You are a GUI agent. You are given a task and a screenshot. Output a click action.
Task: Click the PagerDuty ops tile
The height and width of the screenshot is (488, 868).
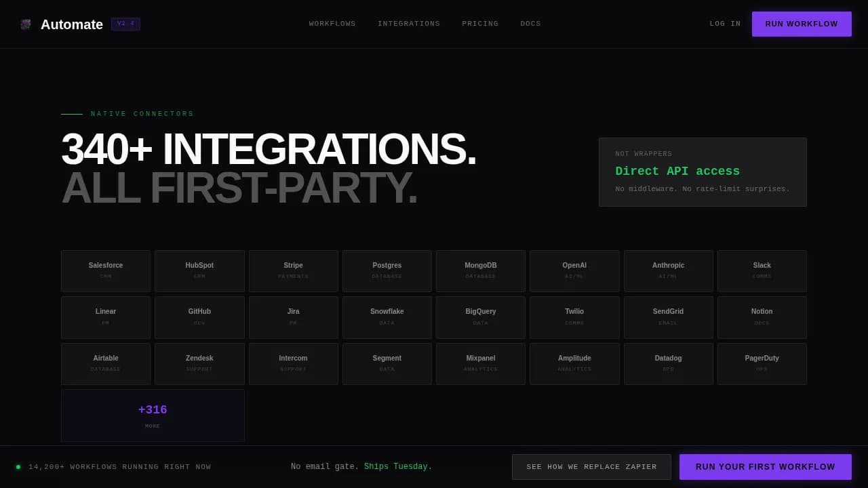pyautogui.click(x=762, y=363)
